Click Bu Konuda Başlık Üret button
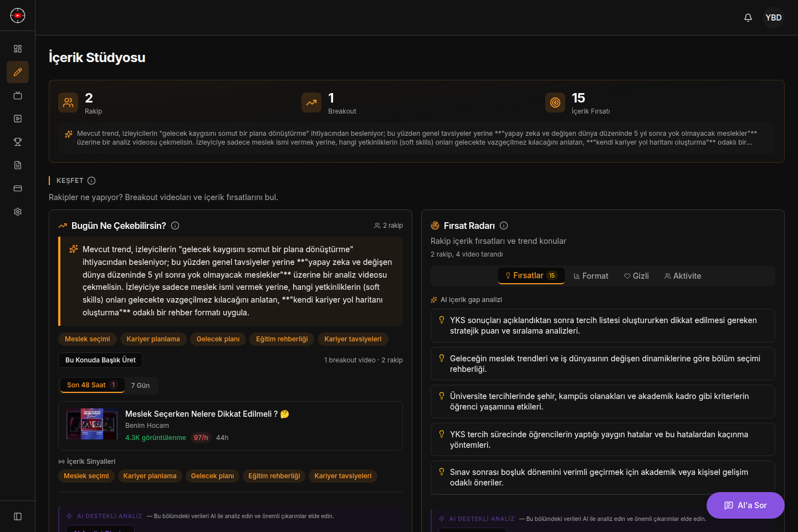This screenshot has height=532, width=798. point(100,360)
